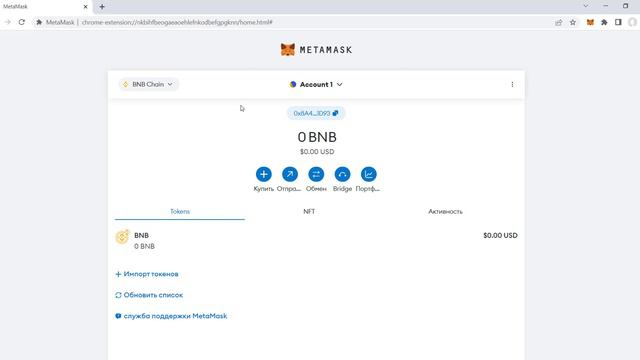The image size is (640, 360).
Task: Select the MetaMask browser tab
Action: [x=45, y=7]
